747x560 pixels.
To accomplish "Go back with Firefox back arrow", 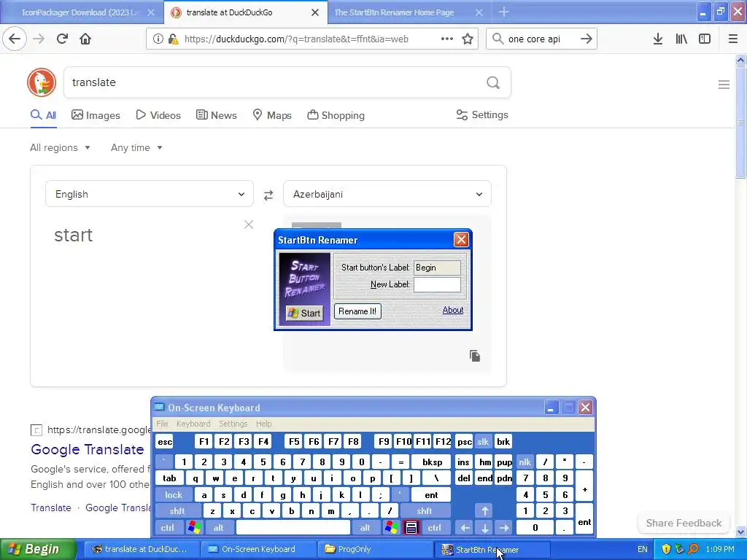I will pos(15,39).
